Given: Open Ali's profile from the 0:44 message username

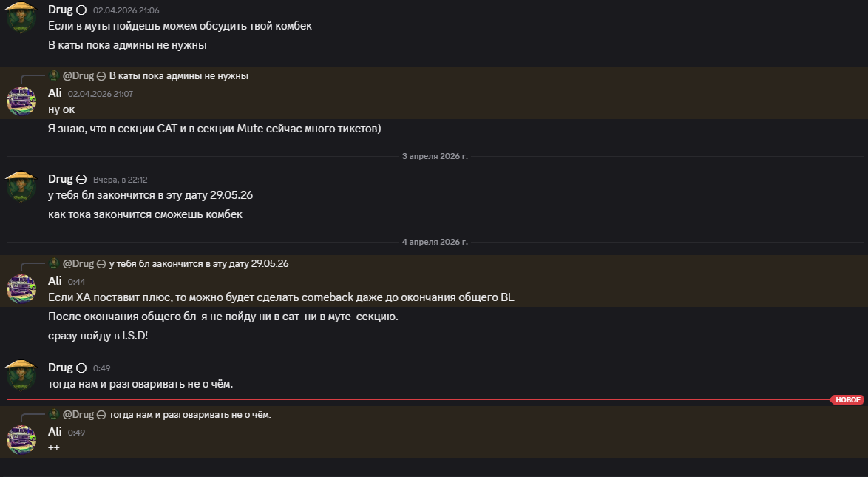Looking at the screenshot, I should tap(55, 281).
